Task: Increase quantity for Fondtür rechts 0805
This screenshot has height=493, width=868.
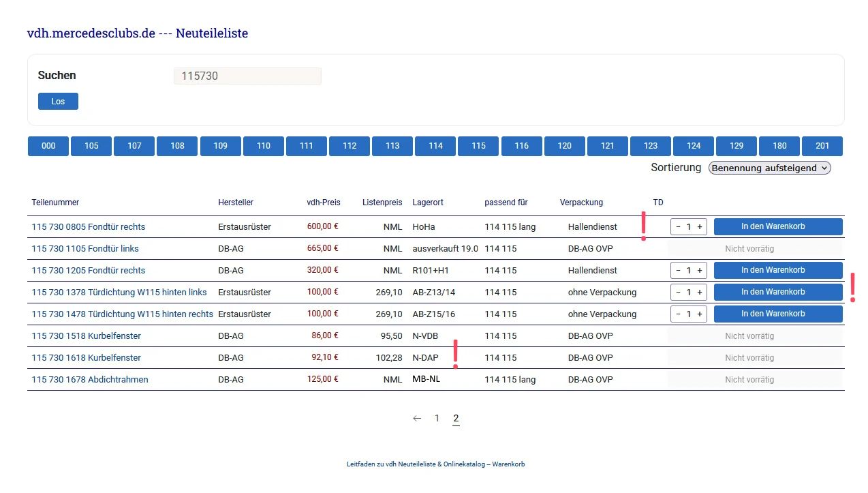Action: [700, 227]
